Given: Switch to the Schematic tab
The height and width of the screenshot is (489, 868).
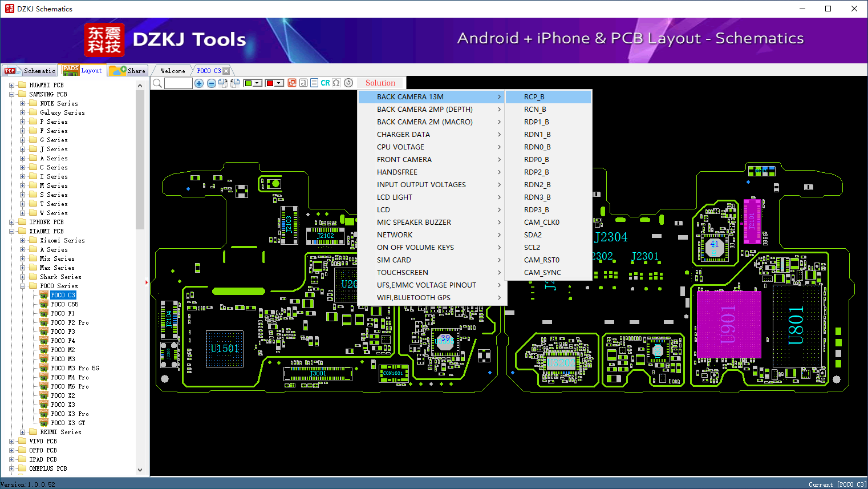Looking at the screenshot, I should pyautogui.click(x=30, y=70).
